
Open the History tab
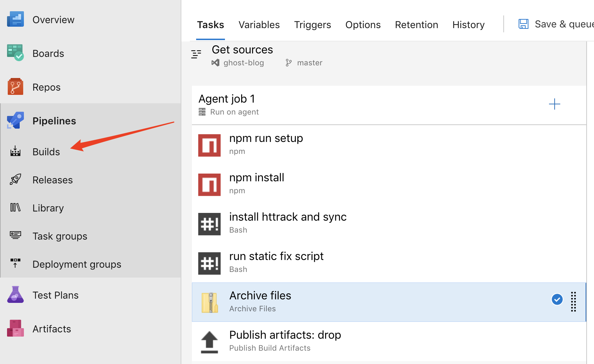(469, 25)
